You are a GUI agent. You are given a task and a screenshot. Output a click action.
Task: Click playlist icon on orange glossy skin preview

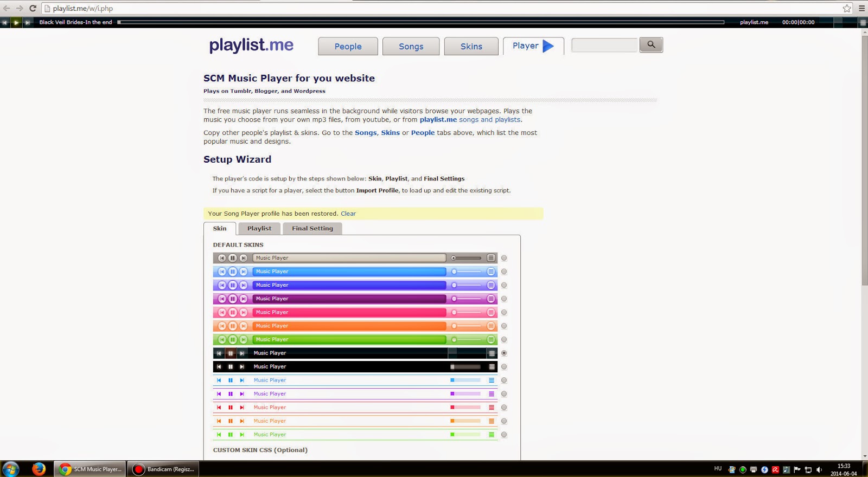tap(491, 326)
